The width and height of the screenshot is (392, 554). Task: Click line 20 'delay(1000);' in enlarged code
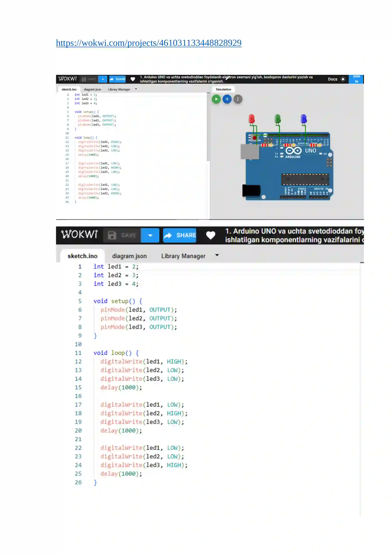pyautogui.click(x=121, y=430)
